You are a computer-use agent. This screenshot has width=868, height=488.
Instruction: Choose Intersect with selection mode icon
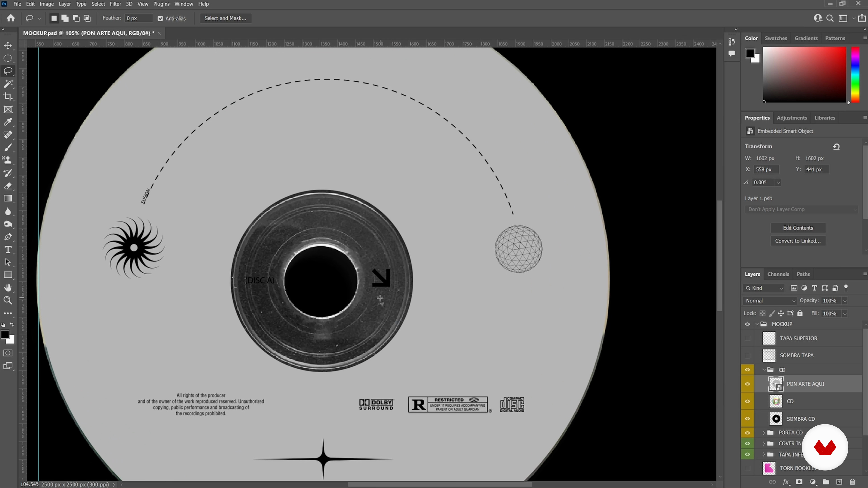[x=87, y=18]
